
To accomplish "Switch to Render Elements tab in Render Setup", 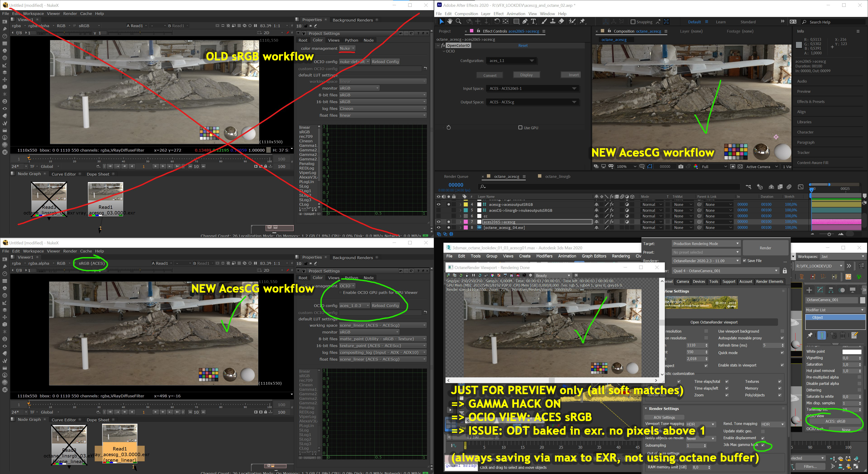I will click(x=770, y=282).
